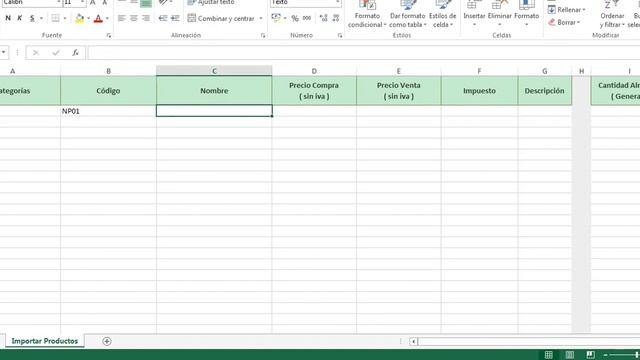Click Formato cells button
Screen dimensions: 640x360
point(527,14)
